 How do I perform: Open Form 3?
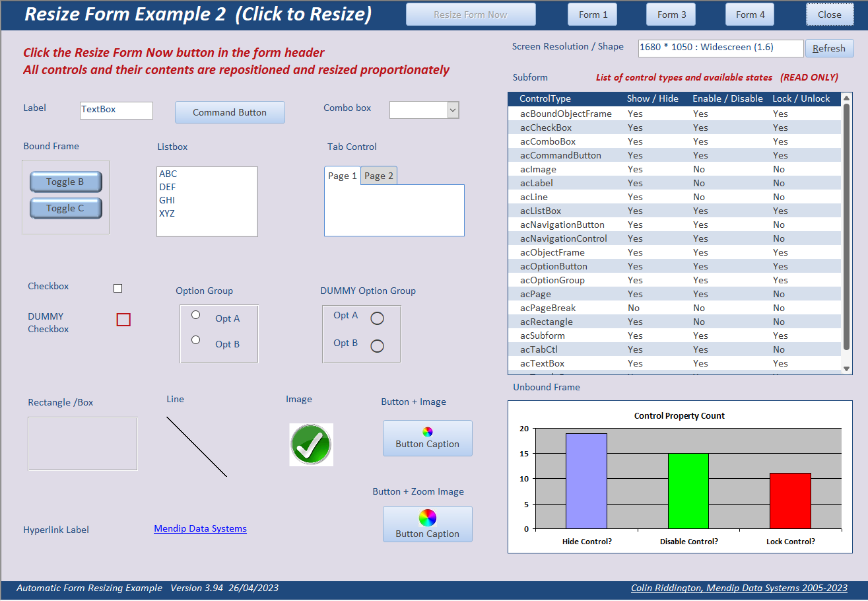tap(671, 15)
